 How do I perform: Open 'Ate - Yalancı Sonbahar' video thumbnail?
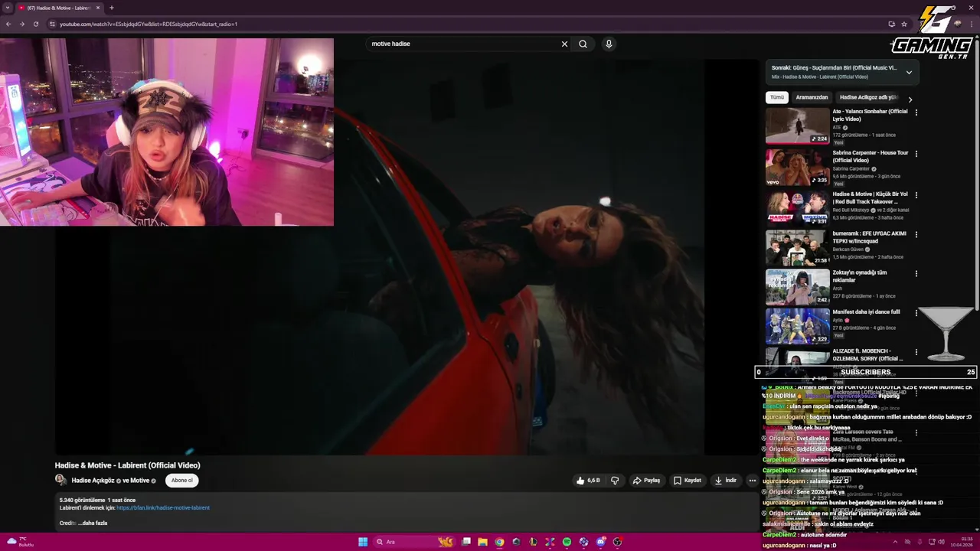point(797,126)
